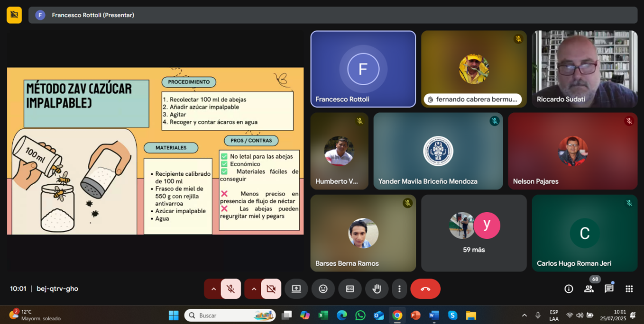The image size is (644, 324).
Task: Expand video settings arrow beside camera
Action: click(254, 289)
